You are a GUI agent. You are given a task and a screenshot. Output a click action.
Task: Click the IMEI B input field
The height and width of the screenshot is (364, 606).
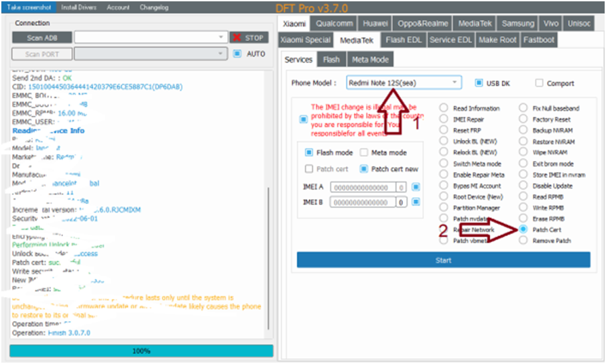(x=363, y=202)
